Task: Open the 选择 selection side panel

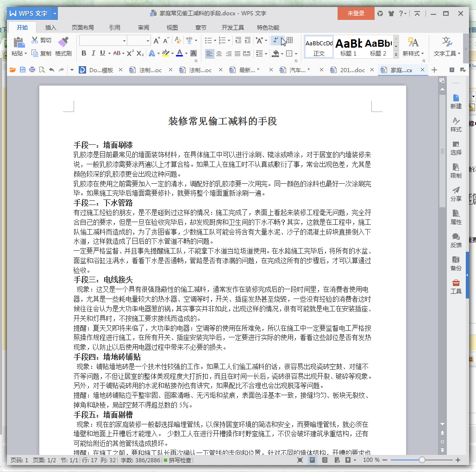Action: point(456,148)
